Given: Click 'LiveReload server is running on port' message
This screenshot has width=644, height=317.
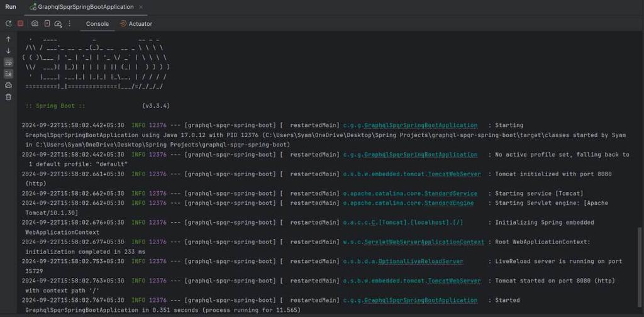Looking at the screenshot, I should point(558,261).
